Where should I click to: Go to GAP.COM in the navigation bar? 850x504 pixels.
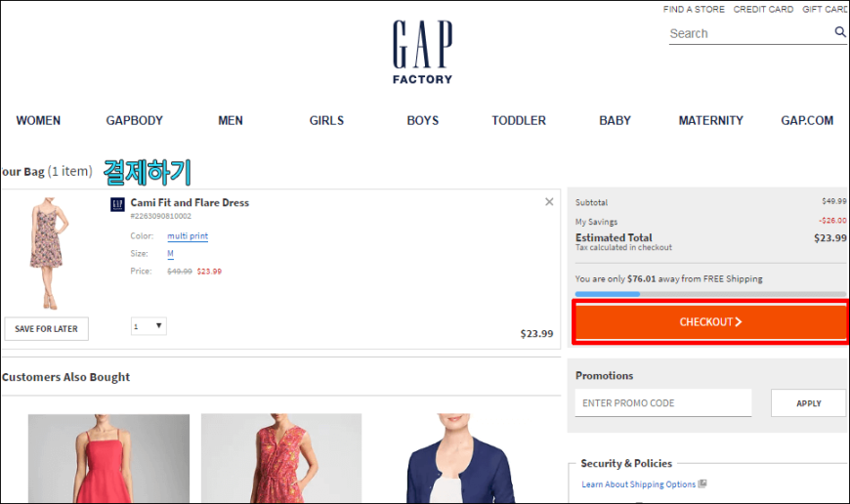[807, 120]
